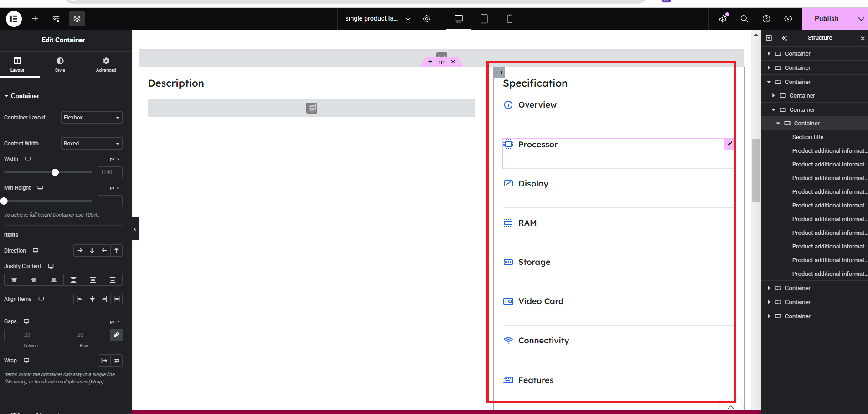Open the Content Width Boxed dropdown

coord(92,144)
